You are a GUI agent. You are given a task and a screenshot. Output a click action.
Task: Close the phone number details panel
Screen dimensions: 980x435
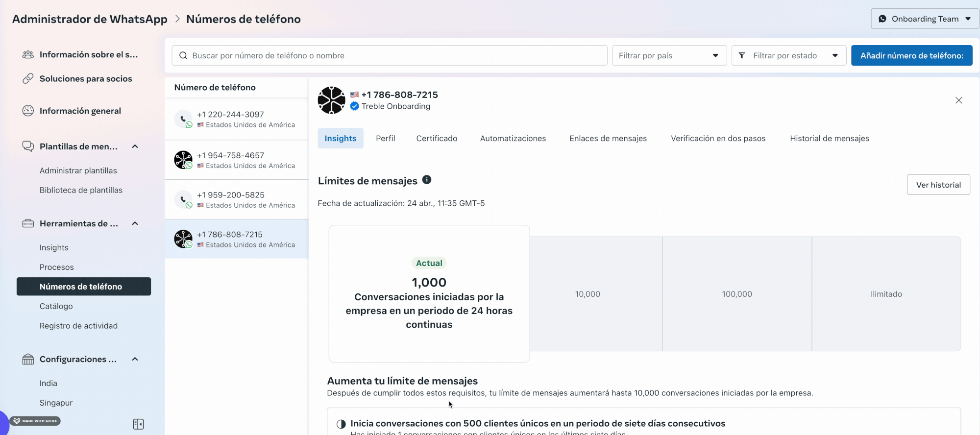point(959,100)
